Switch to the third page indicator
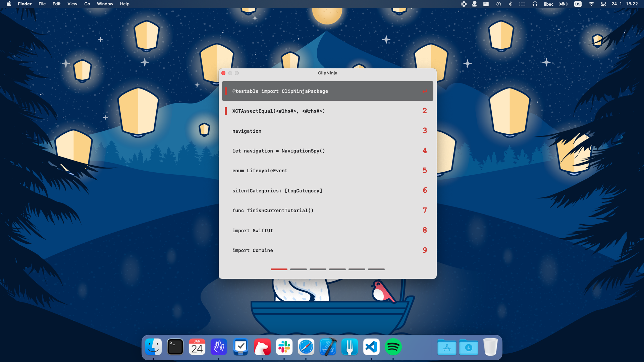 click(318, 269)
